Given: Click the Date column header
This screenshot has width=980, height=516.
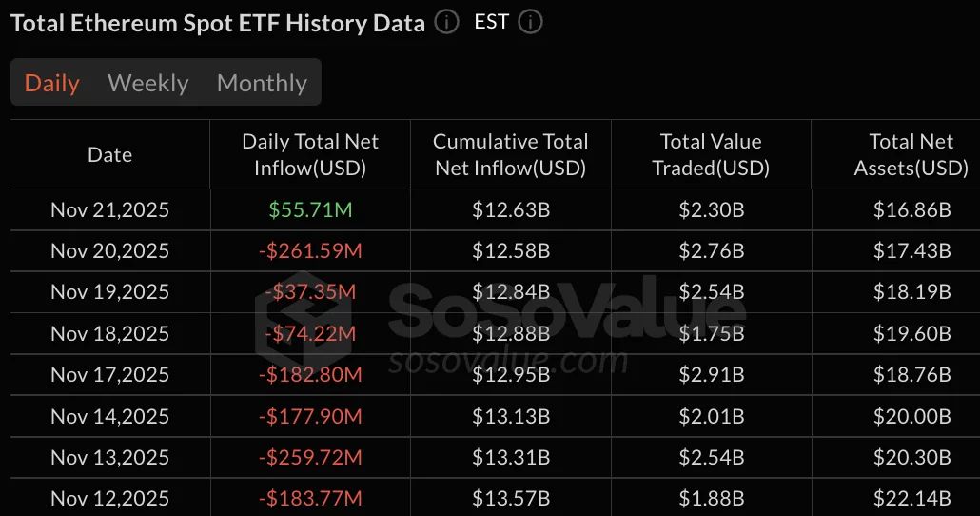Looking at the screenshot, I should pyautogui.click(x=109, y=155).
